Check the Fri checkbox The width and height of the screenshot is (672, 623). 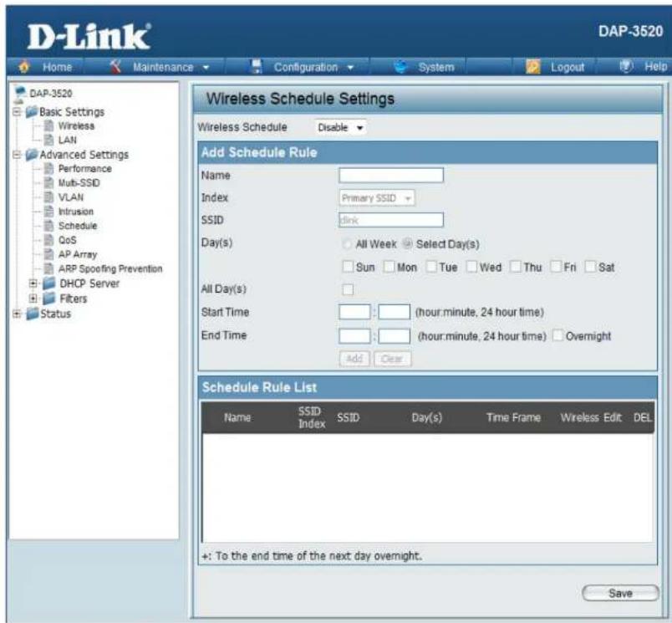coord(556,267)
